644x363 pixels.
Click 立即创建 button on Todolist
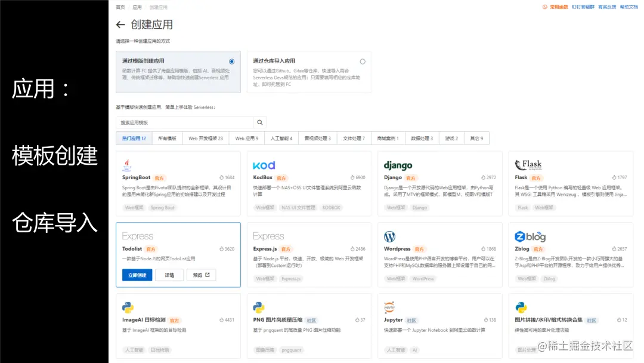137,275
